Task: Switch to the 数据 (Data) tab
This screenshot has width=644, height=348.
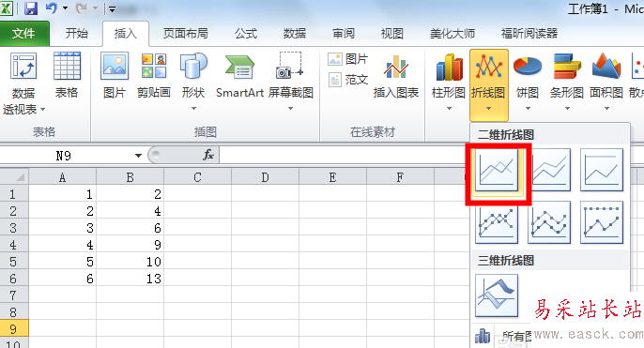Action: 295,33
